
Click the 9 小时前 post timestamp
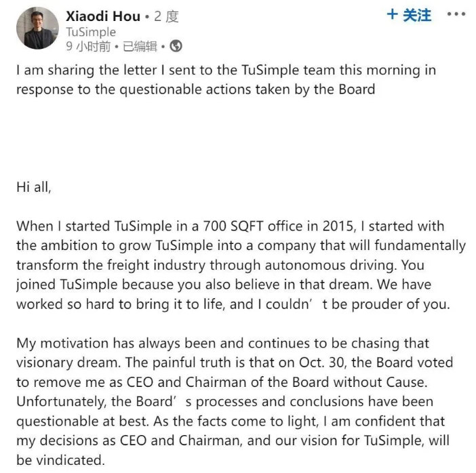coord(87,46)
